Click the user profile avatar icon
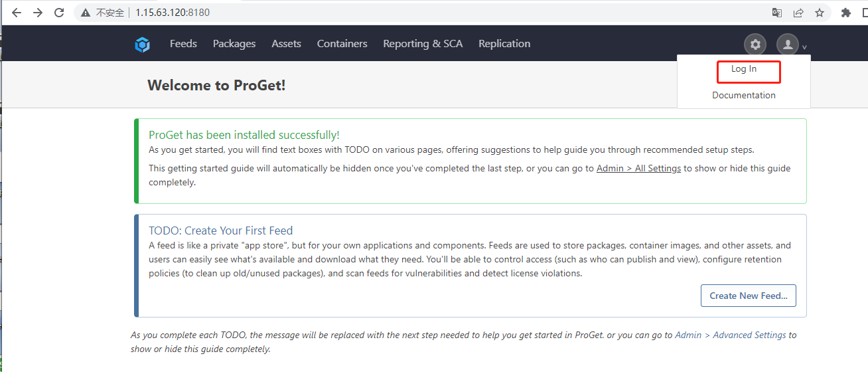The height and width of the screenshot is (372, 868). pos(788,45)
